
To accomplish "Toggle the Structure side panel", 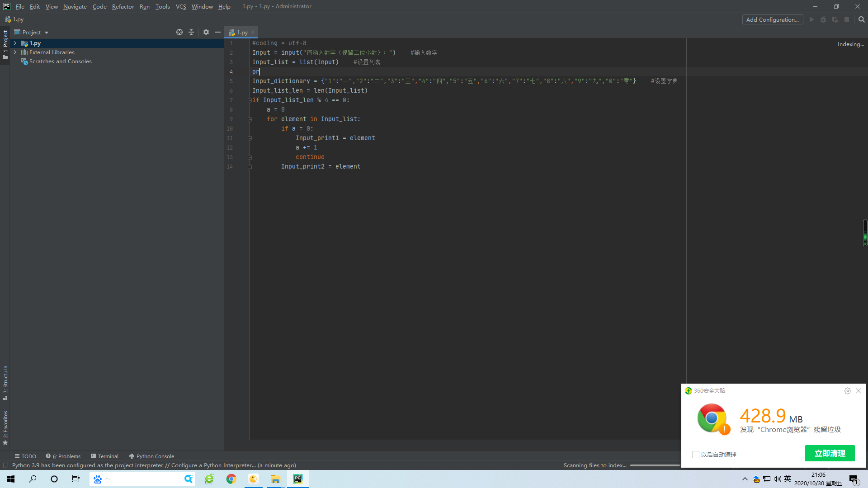I will 5,382.
